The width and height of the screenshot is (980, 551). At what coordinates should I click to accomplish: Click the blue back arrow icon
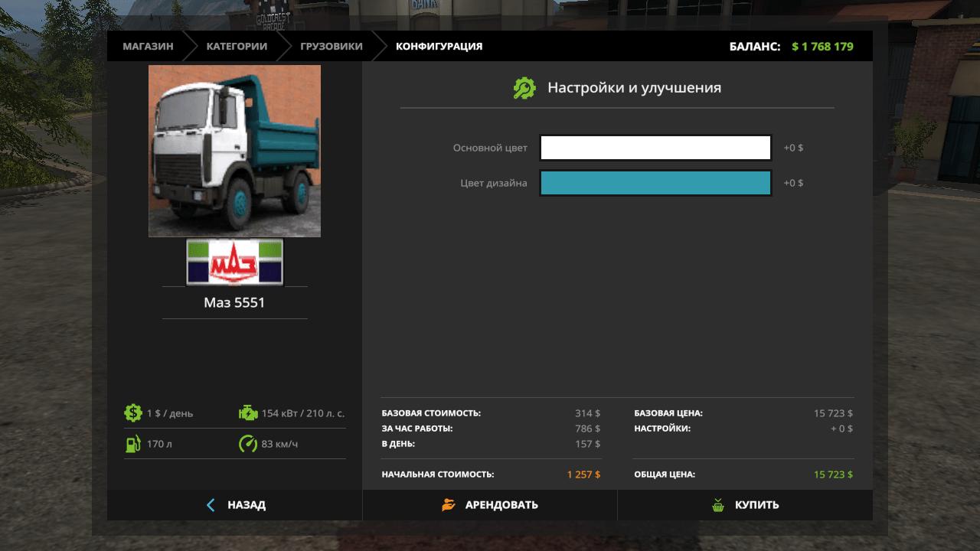point(211,505)
